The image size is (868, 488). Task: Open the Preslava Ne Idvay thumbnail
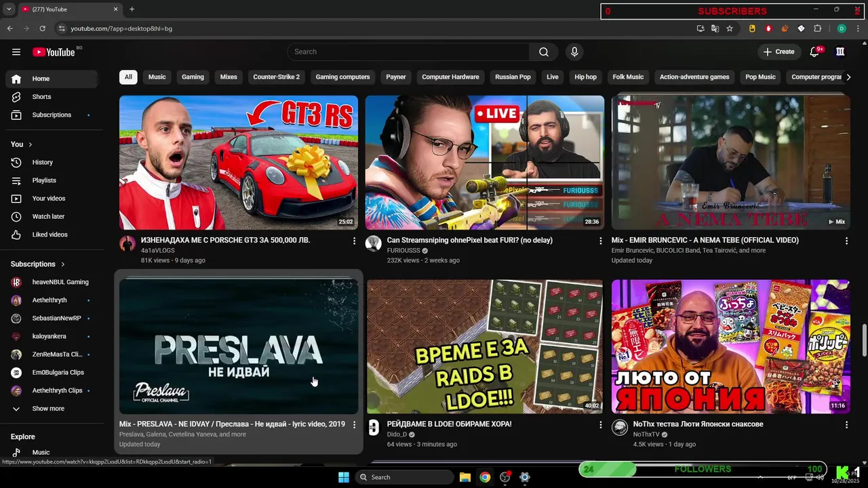tap(239, 346)
